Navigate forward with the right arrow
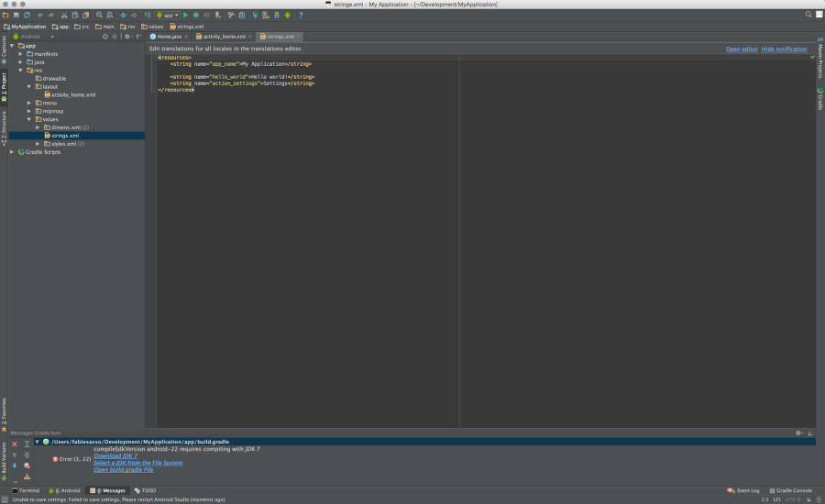 pyautogui.click(x=134, y=16)
